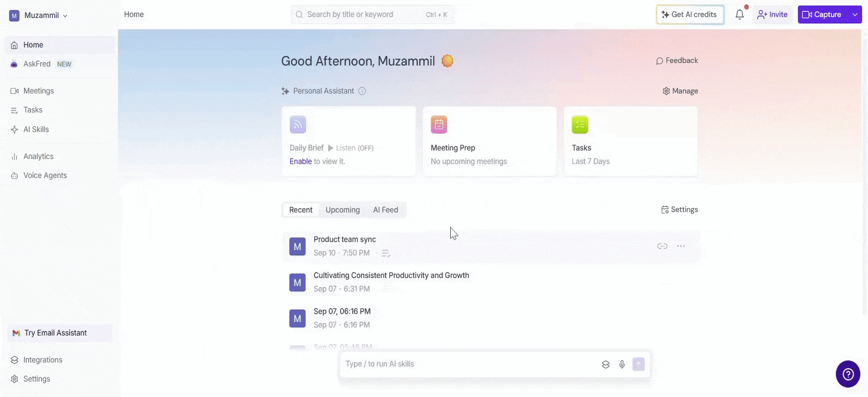Open Tasks in sidebar
This screenshot has height=397, width=868.
60,110
